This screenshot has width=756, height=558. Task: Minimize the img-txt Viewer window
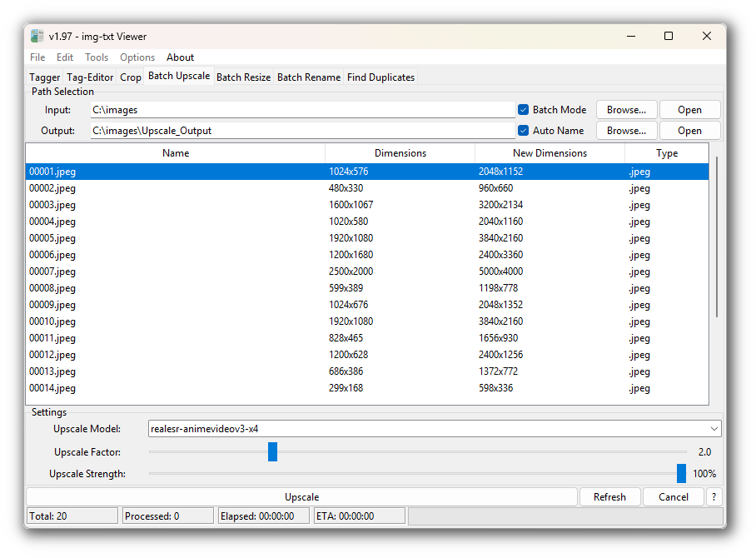[630, 36]
